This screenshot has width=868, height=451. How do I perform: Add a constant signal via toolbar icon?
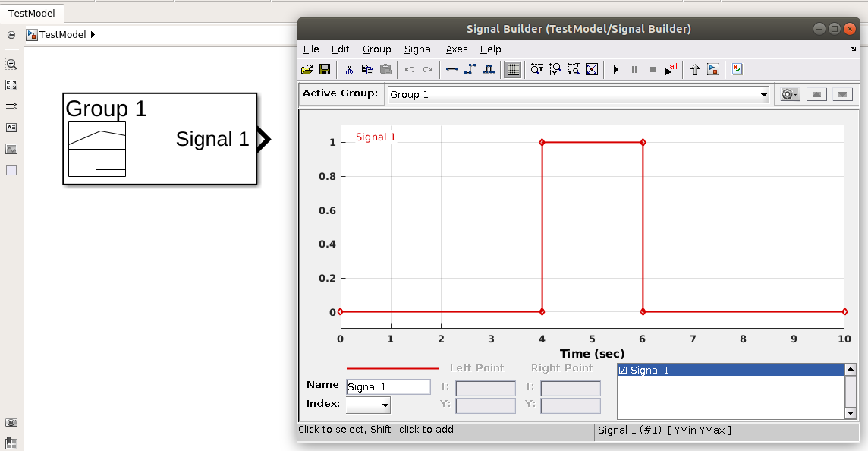[451, 69]
